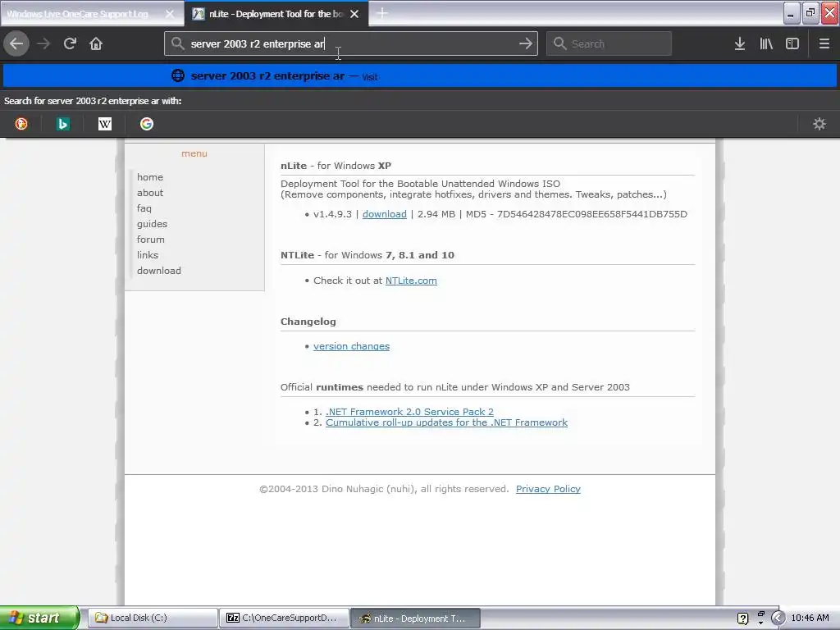Image resolution: width=840 pixels, height=630 pixels.
Task: Search with Google icon
Action: click(147, 124)
